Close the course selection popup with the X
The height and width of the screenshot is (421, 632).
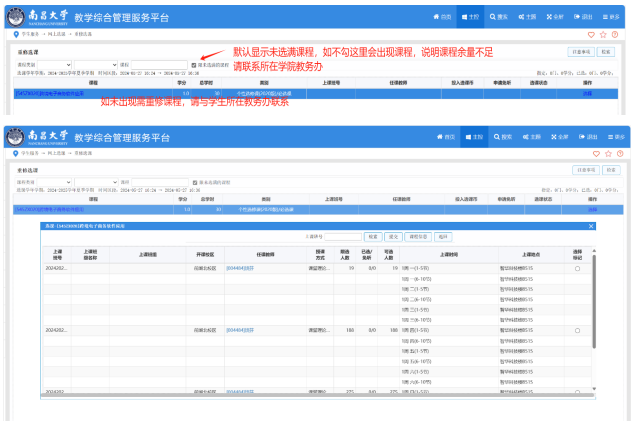click(x=591, y=227)
